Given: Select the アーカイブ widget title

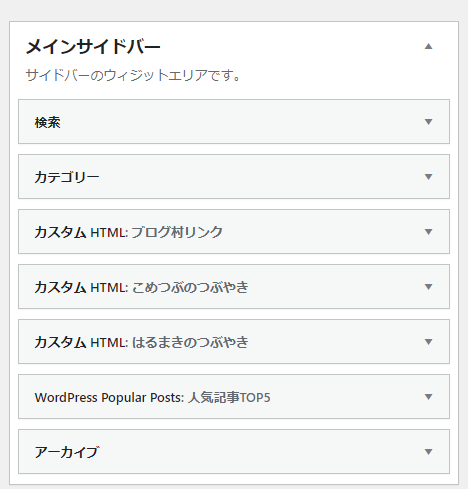Looking at the screenshot, I should point(67,452).
